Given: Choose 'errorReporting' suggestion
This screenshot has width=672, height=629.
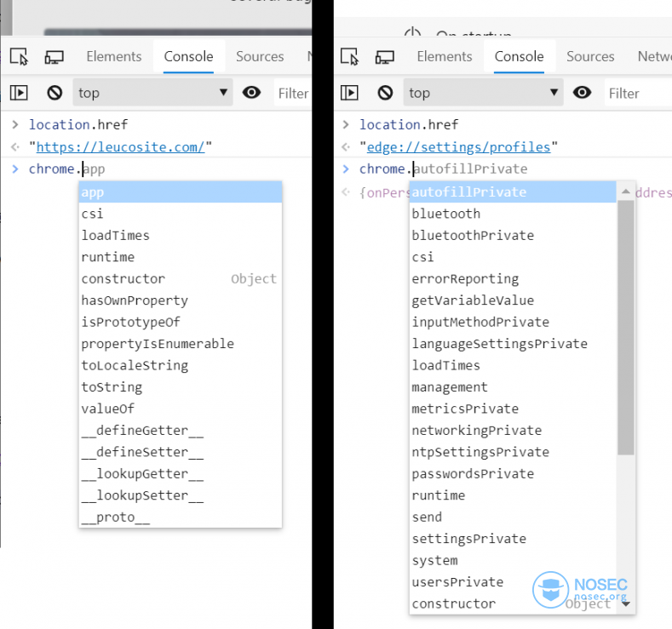Looking at the screenshot, I should tap(513, 278).
